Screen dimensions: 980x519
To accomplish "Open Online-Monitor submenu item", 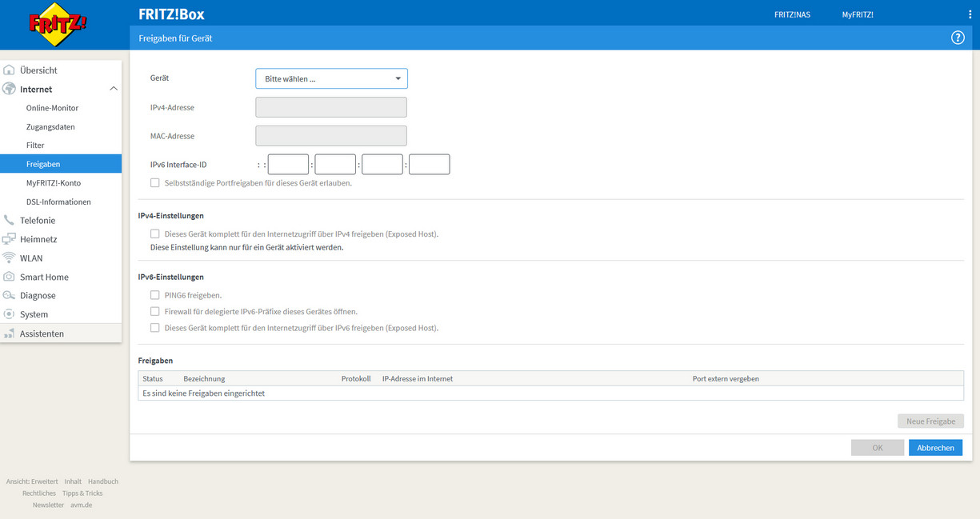I will [x=52, y=108].
